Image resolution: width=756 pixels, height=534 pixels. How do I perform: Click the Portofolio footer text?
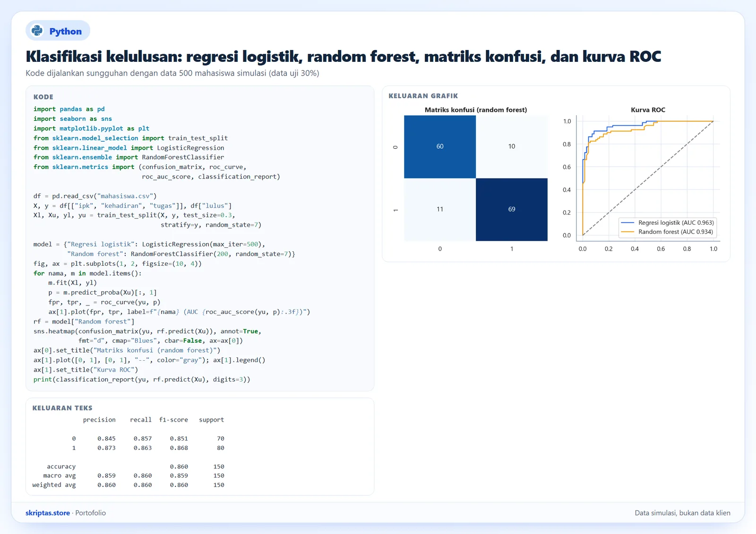[x=91, y=513]
